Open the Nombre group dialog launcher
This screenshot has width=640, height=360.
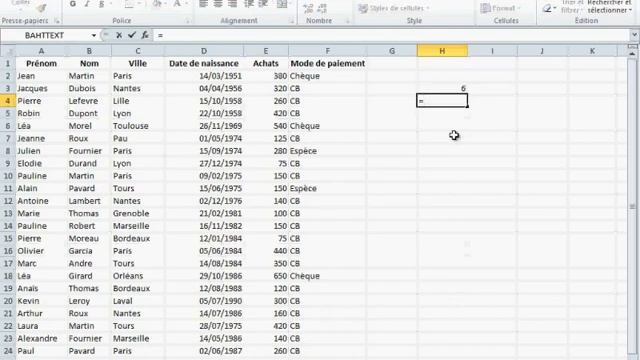point(348,21)
